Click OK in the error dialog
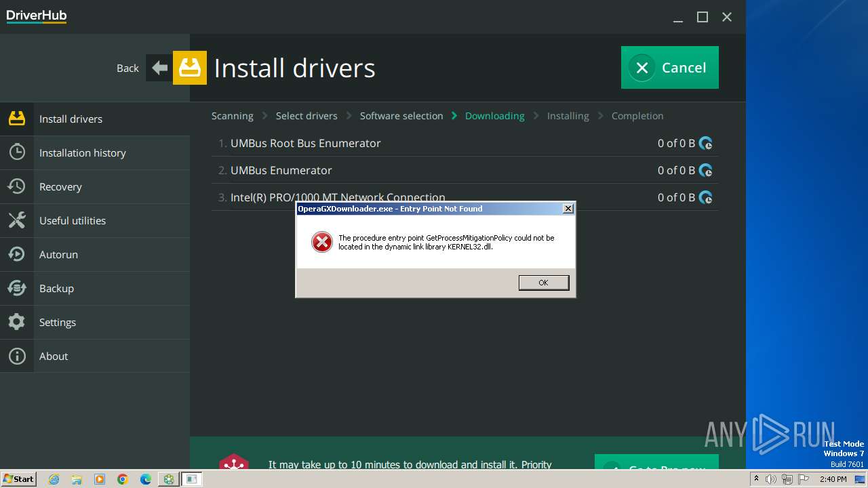The image size is (868, 488). click(543, 283)
